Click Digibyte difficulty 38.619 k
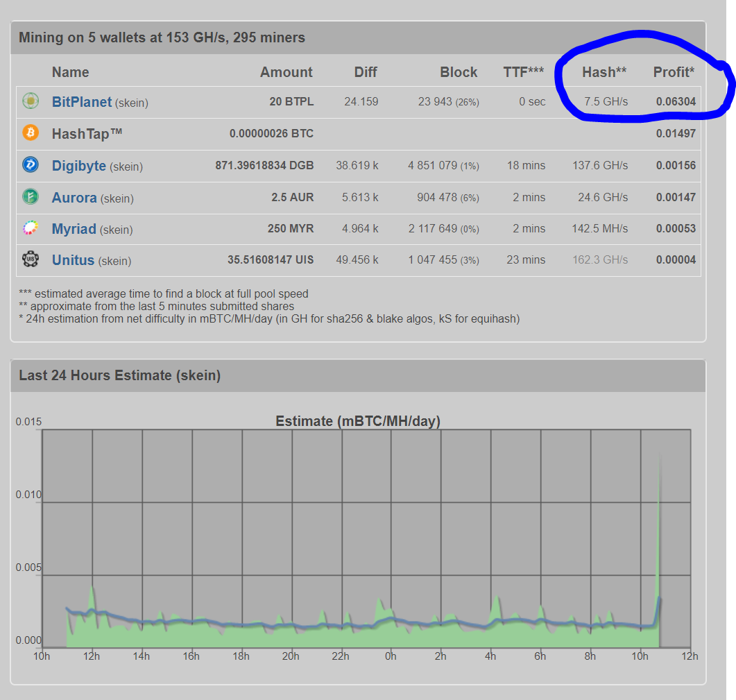 click(357, 166)
